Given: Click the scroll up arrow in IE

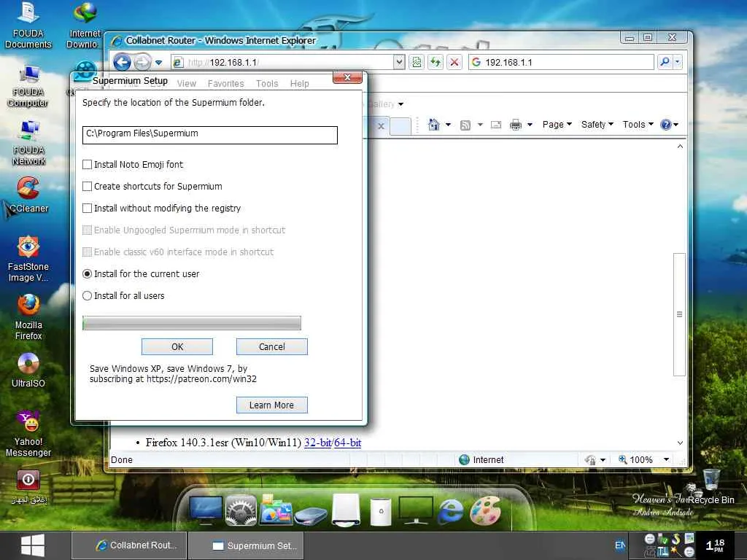Looking at the screenshot, I should (680, 146).
